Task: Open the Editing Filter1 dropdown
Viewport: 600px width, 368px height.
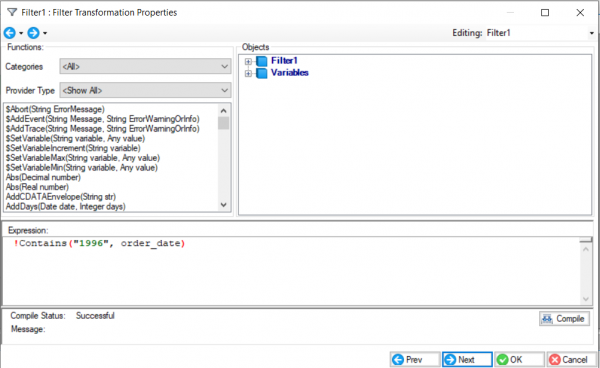Action: coord(540,33)
